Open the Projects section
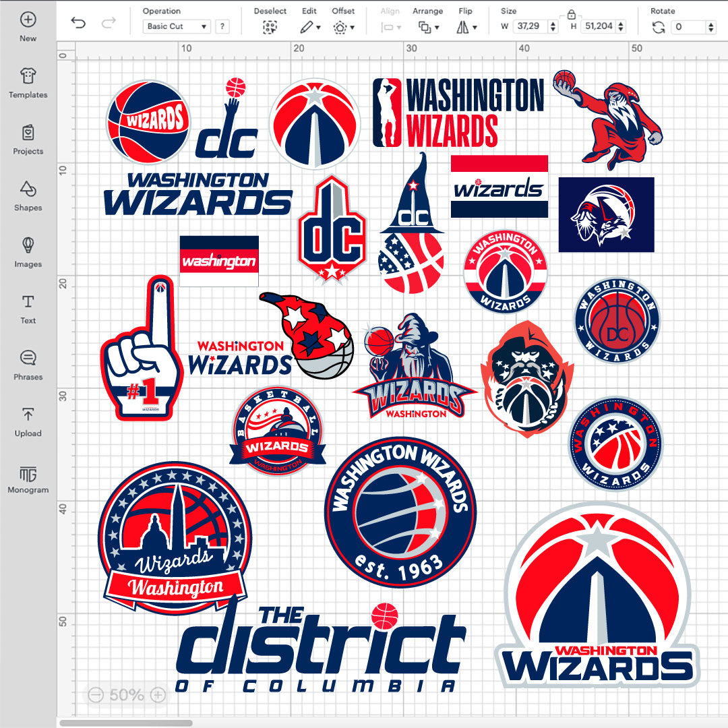Screen dimensions: 728x728 [28, 139]
